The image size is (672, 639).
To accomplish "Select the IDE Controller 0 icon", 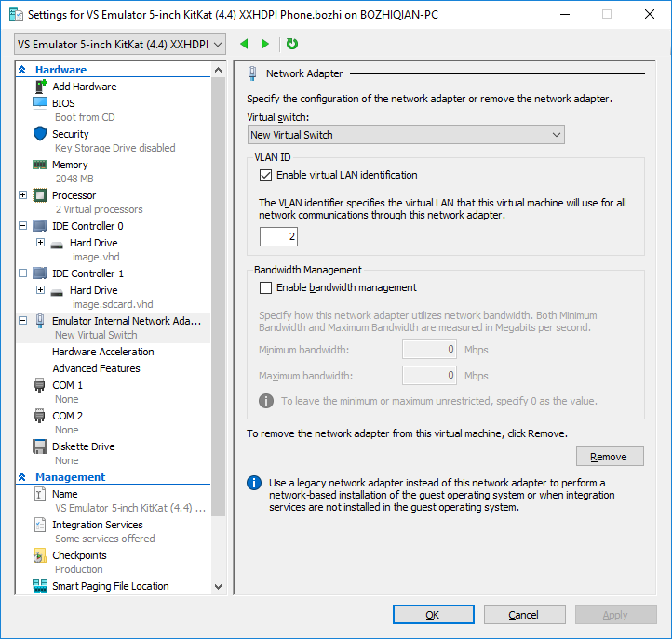I will point(40,226).
